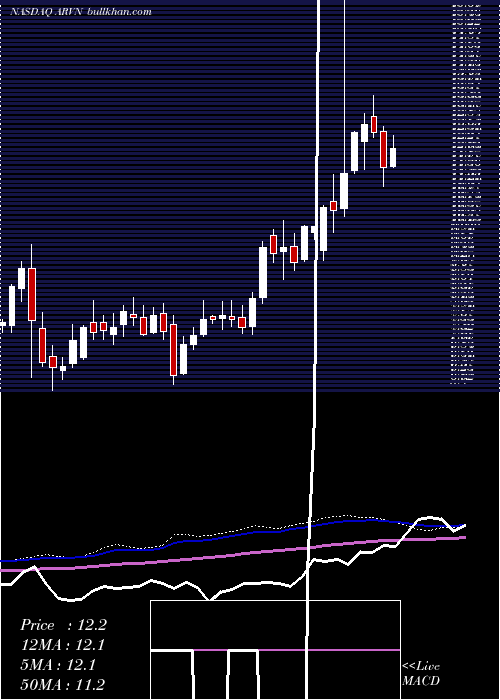500x700 pixels.
Task: Click the red candle at the chart's highest peak
Action: click(374, 124)
